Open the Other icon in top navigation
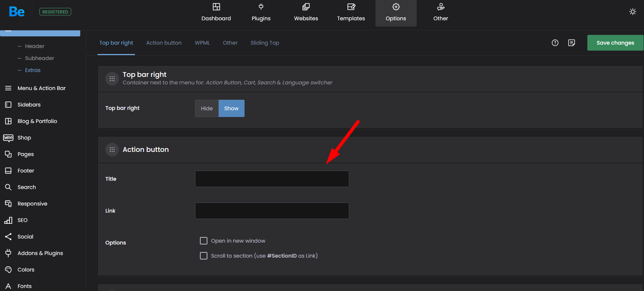This screenshot has width=644, height=291. [441, 7]
